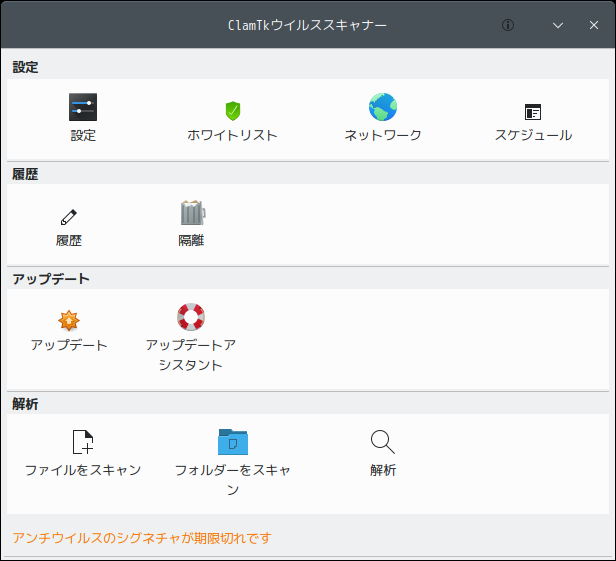Viewport: 616px width, 561px height.
Task: Click the アップデートアシスタント text label
Action: pos(191,355)
